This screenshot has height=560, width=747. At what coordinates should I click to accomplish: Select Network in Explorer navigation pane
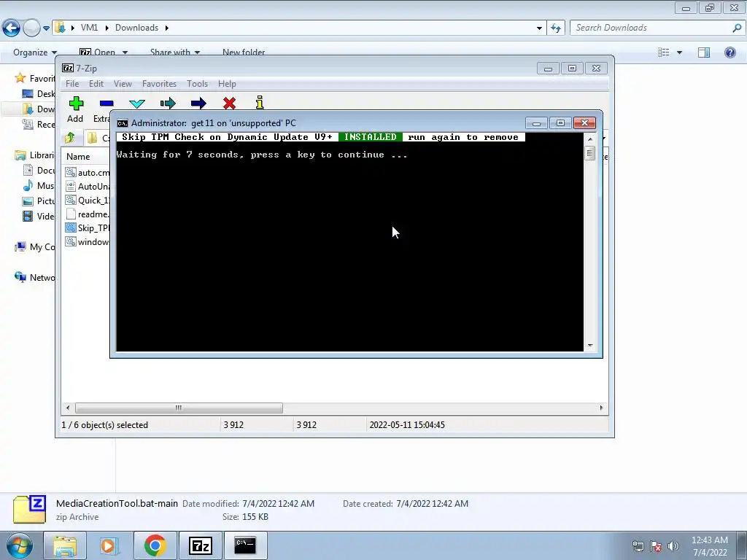pos(35,277)
